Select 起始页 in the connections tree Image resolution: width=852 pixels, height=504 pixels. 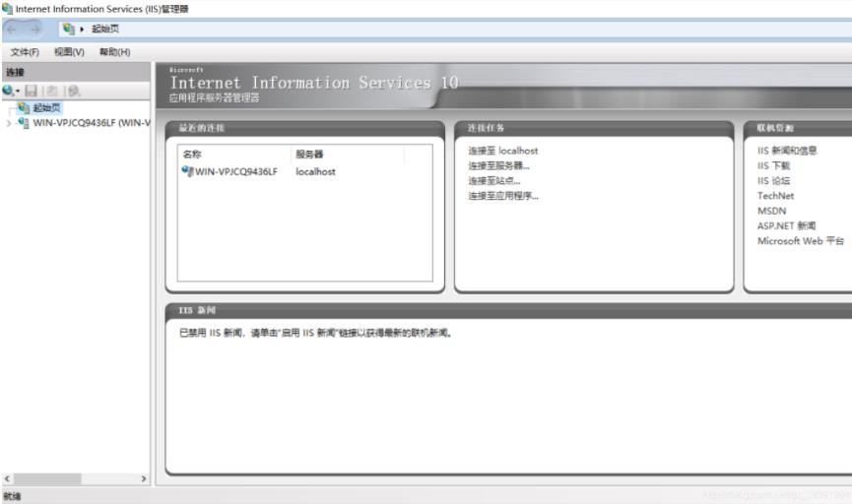coord(46,108)
